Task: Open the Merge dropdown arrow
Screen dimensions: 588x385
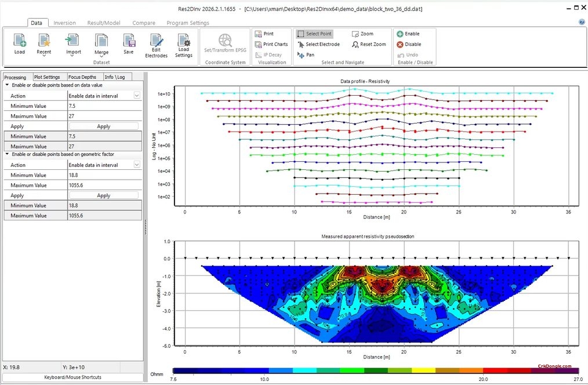Action: click(x=101, y=56)
